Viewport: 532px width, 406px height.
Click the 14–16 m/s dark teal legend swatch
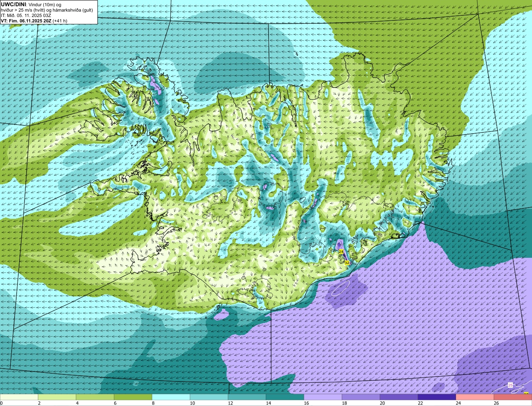(285, 397)
